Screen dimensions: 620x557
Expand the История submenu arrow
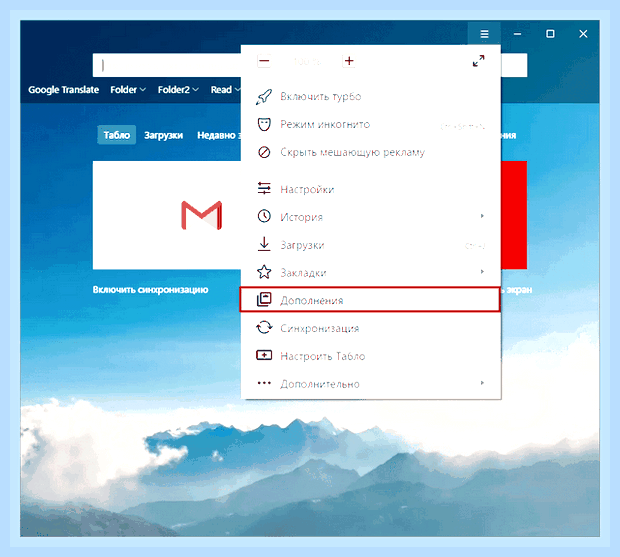(482, 216)
